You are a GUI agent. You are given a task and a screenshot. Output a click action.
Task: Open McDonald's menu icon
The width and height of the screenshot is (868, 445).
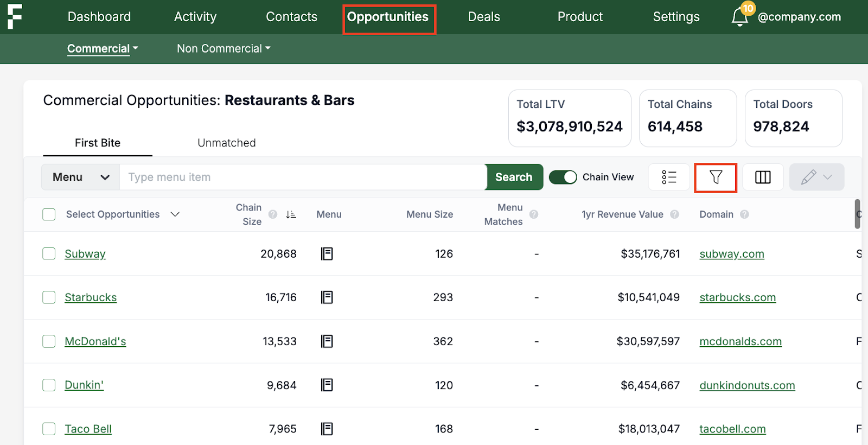(327, 341)
